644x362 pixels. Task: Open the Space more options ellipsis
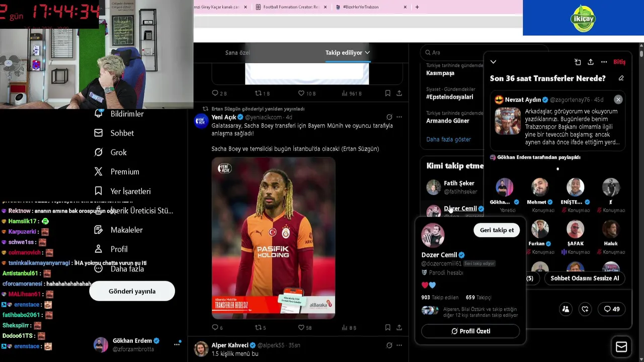tap(604, 62)
